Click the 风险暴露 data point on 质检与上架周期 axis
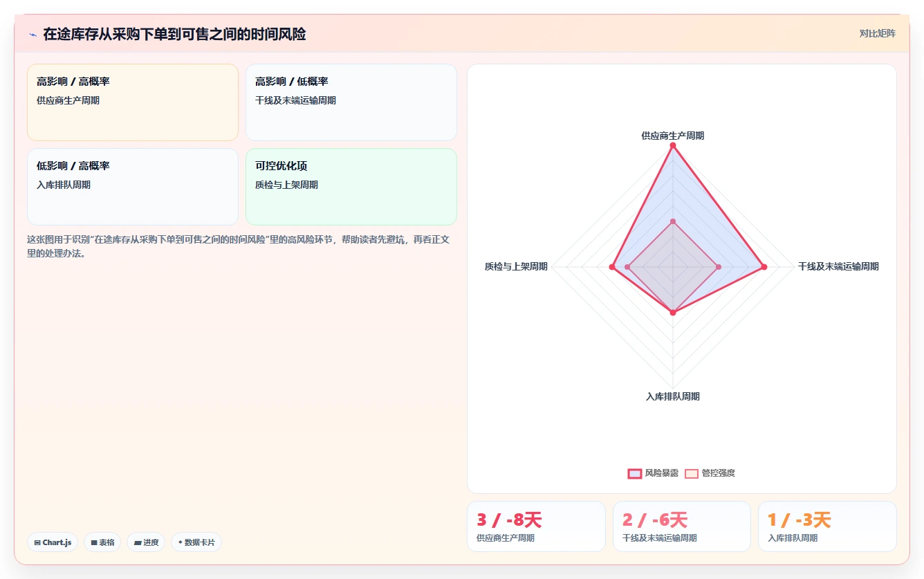The height and width of the screenshot is (579, 924). coord(611,267)
